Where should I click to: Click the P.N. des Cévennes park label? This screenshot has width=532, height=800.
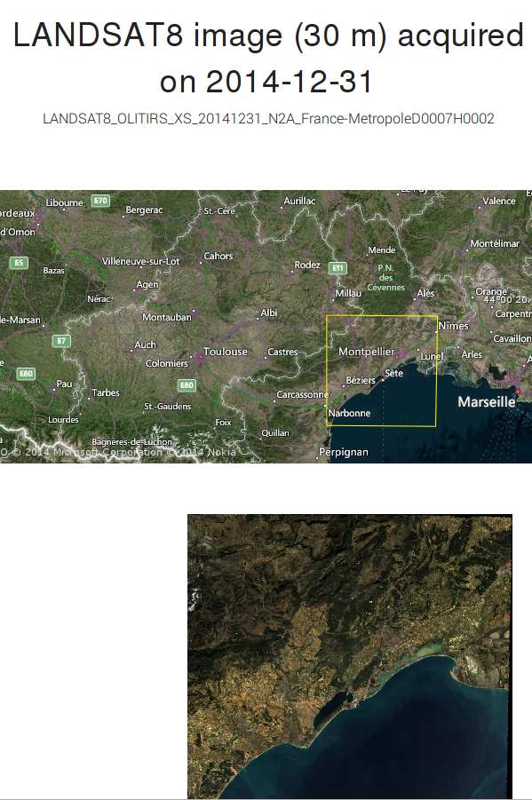coord(386,278)
